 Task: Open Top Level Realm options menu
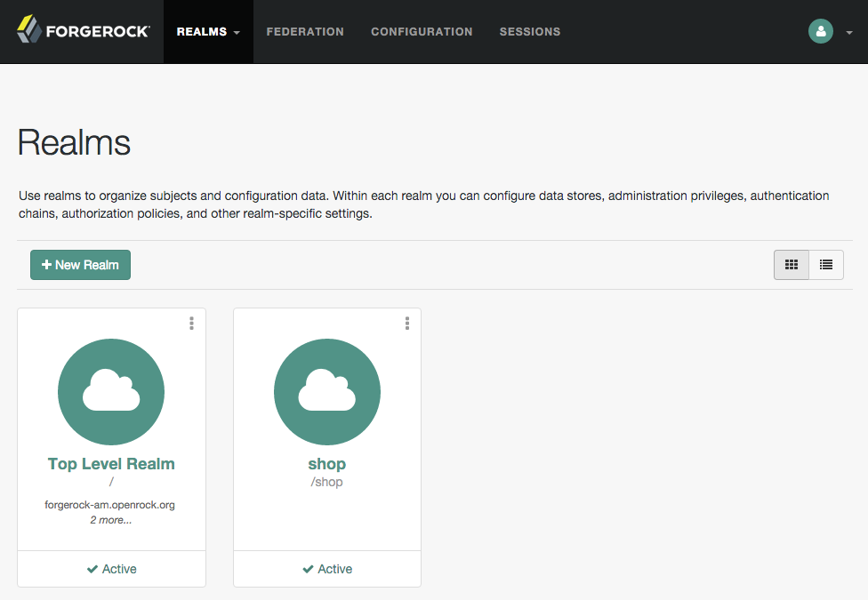191,324
